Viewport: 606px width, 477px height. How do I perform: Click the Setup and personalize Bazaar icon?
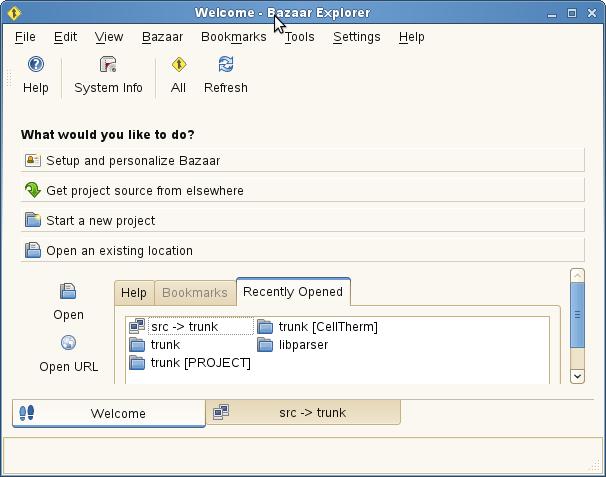pos(33,160)
